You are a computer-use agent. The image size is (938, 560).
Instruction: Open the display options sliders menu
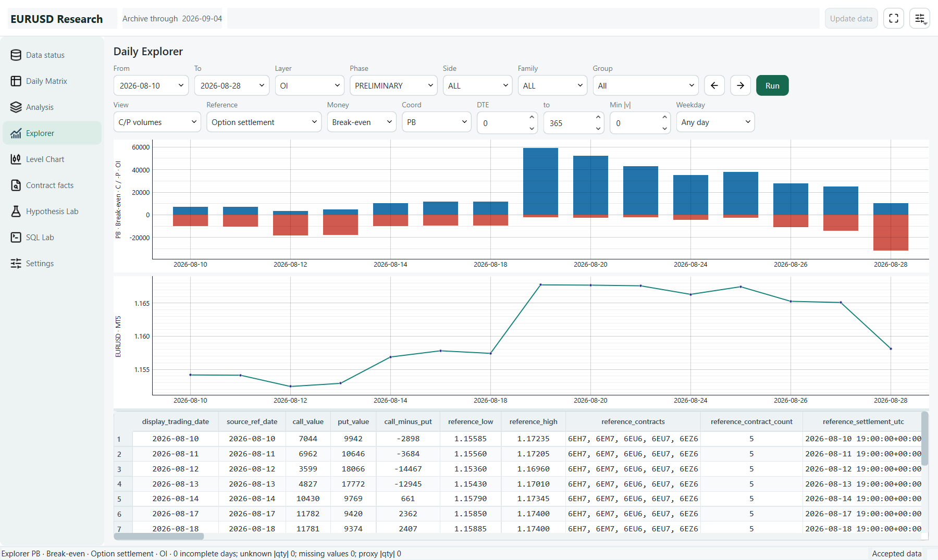click(920, 19)
